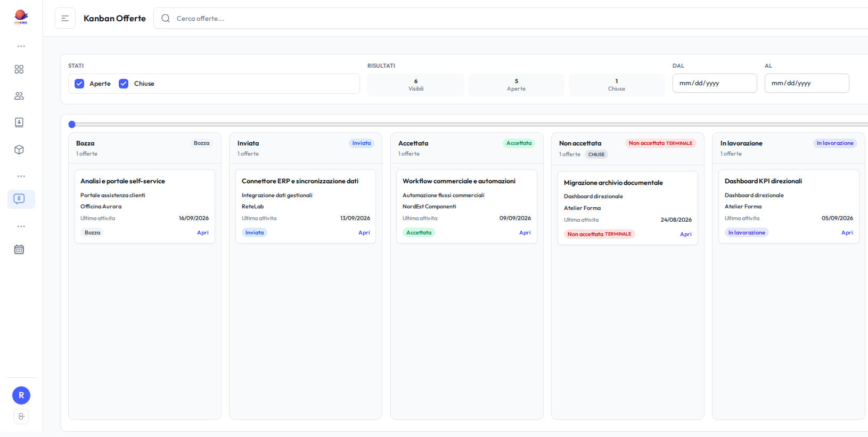
Task: Click the Accettata column header badge
Action: coord(519,143)
